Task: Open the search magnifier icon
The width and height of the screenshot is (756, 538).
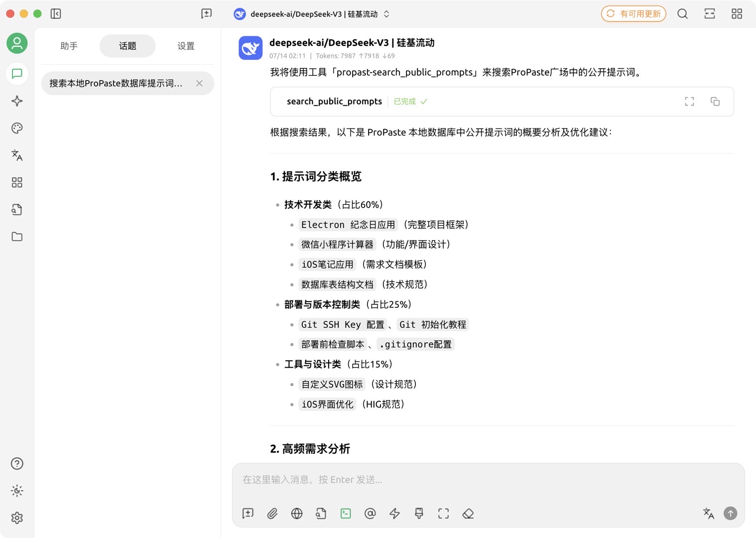Action: pos(683,14)
